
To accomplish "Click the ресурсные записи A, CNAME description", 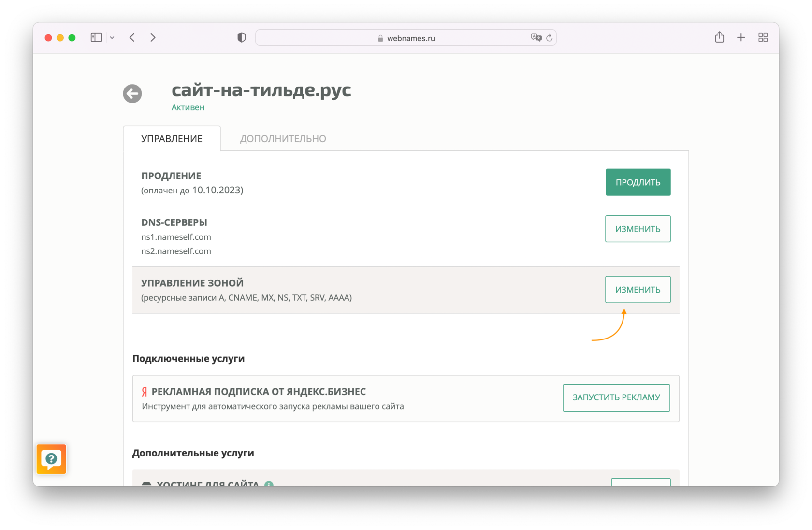I will [246, 298].
